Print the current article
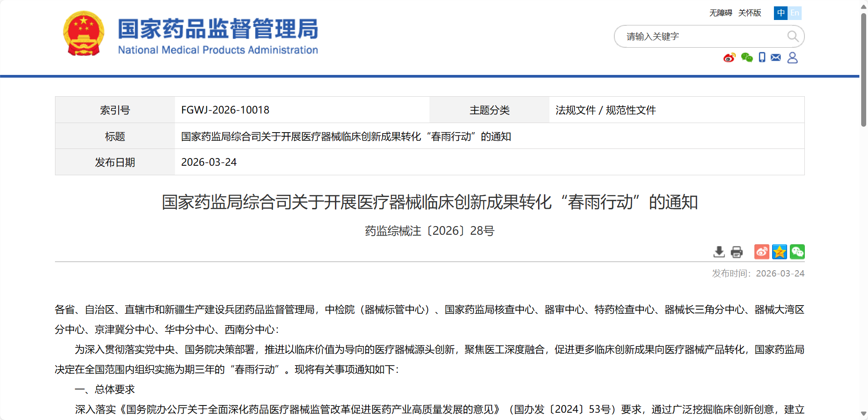Viewport: 868px width, 420px height. (737, 252)
